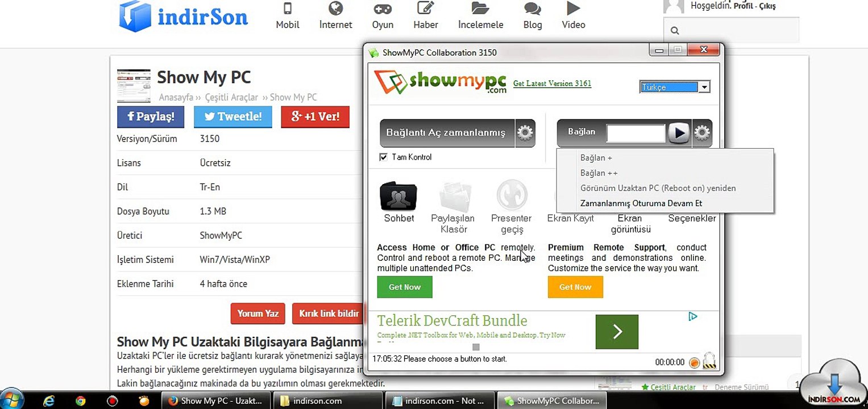
Task: Open the gear menu beside Bağlan play button
Action: [x=702, y=133]
